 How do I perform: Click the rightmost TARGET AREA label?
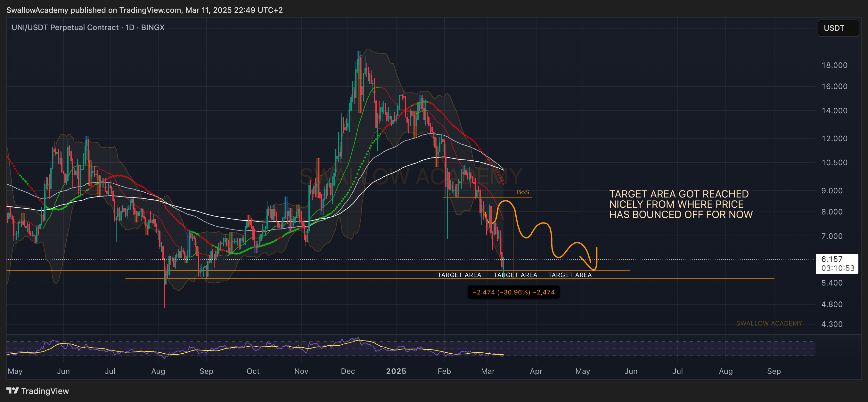click(x=570, y=275)
